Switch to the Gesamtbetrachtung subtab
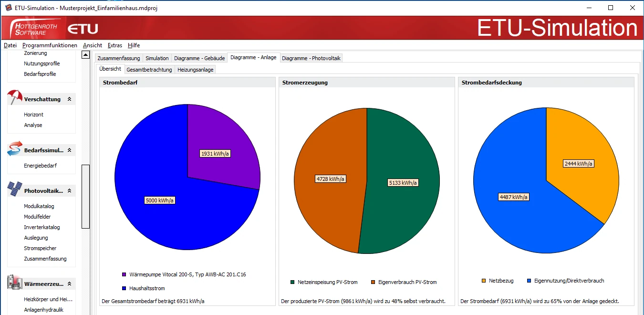Image resolution: width=644 pixels, height=315 pixels. (x=149, y=70)
